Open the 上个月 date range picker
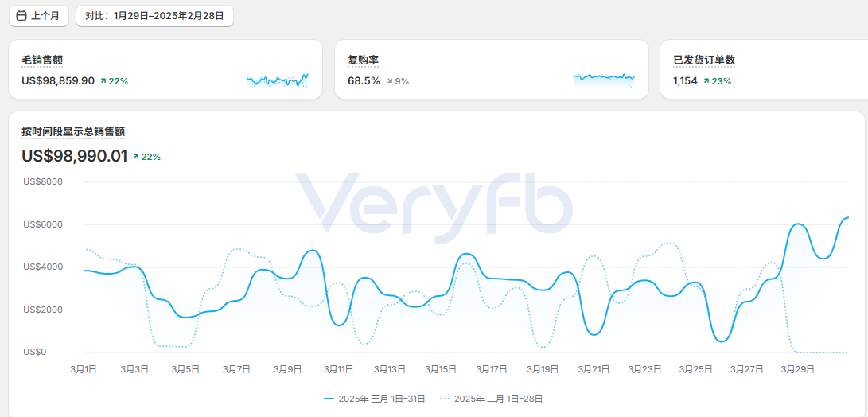 [39, 16]
